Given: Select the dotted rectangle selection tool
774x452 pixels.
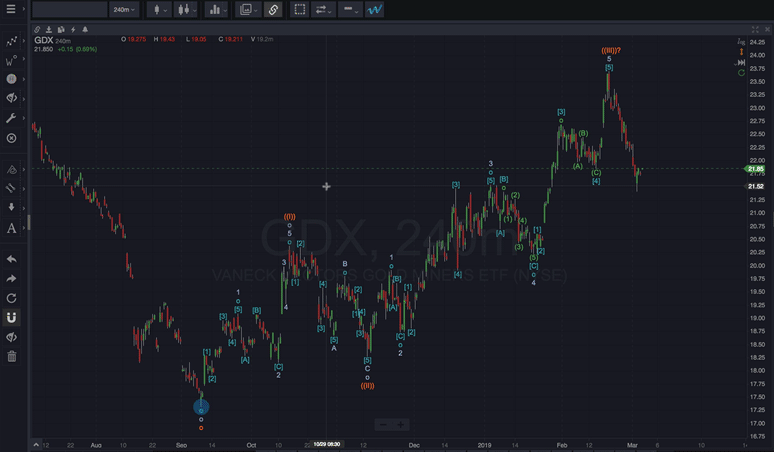Looking at the screenshot, I should point(300,9).
